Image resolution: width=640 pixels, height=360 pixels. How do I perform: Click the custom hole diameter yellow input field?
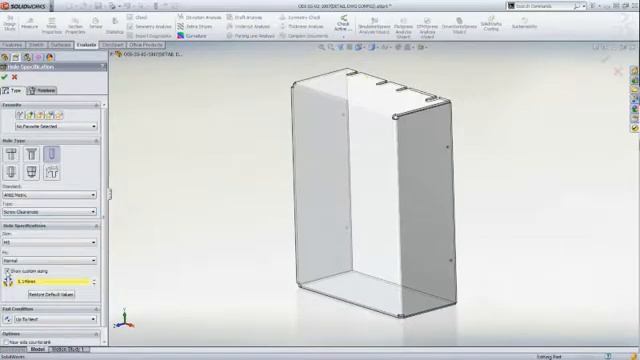(53, 282)
